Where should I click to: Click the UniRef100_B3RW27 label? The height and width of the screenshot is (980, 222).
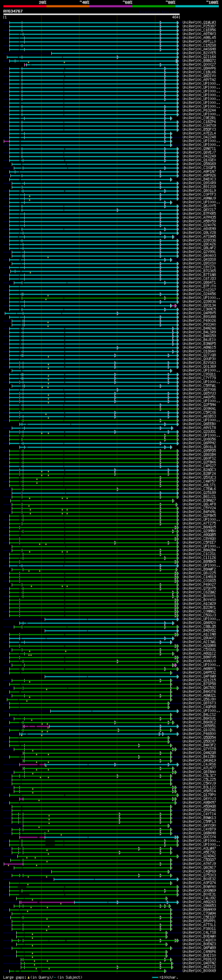199,500
